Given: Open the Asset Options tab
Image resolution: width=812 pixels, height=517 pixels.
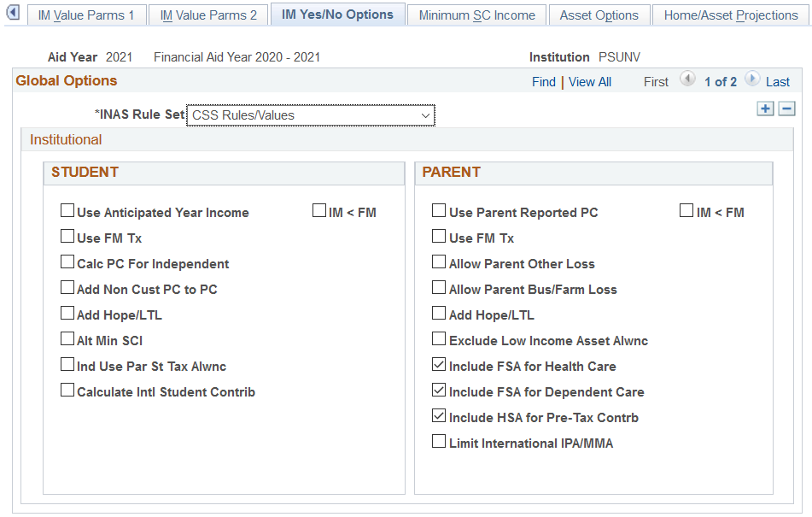Looking at the screenshot, I should coord(599,14).
